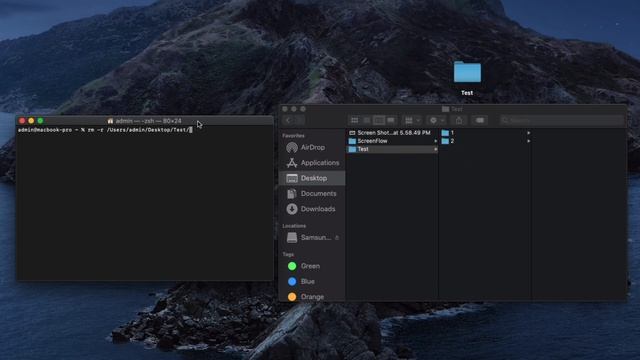
Task: Zoom the Finder window
Action: 303,109
